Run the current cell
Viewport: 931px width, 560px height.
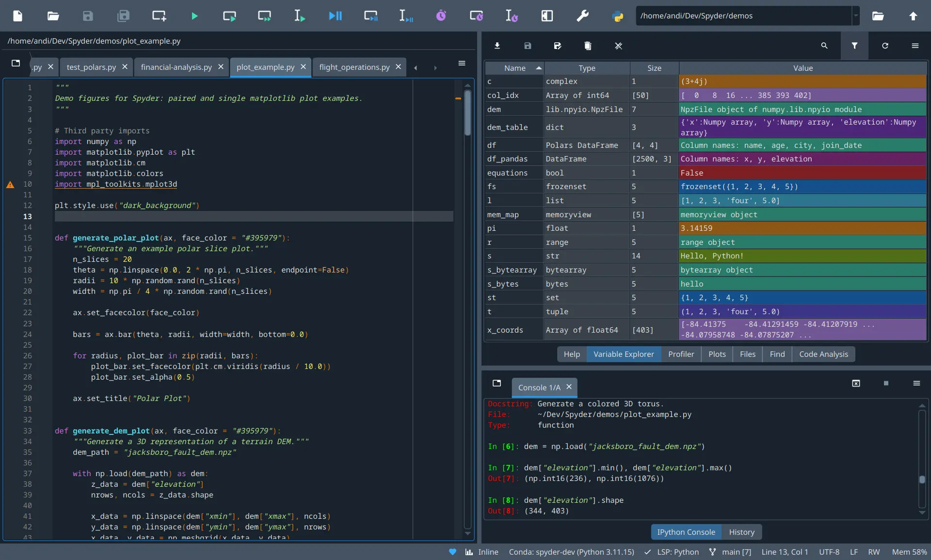229,16
